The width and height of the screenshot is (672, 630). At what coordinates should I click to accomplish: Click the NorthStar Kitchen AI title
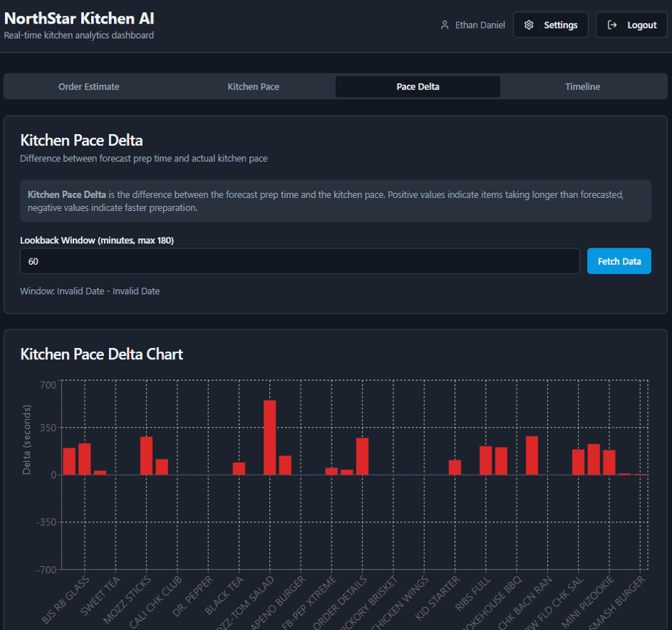point(79,19)
